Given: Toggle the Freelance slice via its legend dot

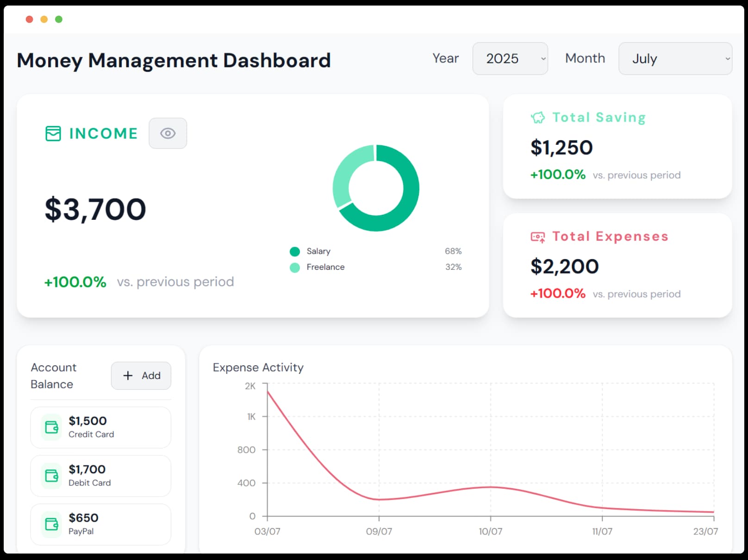Looking at the screenshot, I should pyautogui.click(x=295, y=267).
